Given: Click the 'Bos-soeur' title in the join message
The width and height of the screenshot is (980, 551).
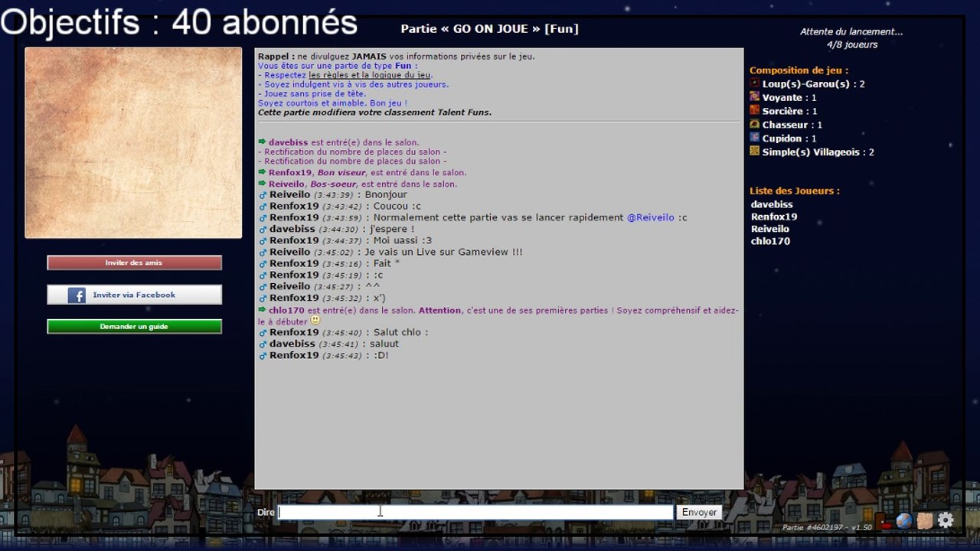Looking at the screenshot, I should 333,184.
